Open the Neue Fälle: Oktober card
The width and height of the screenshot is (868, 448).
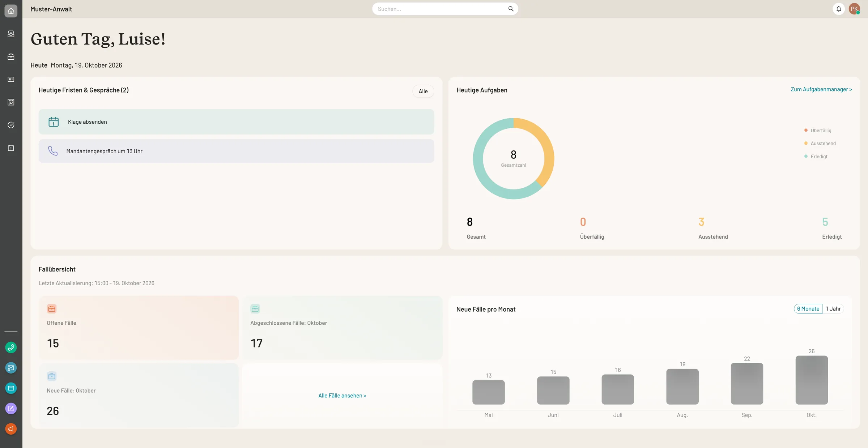[x=139, y=395]
